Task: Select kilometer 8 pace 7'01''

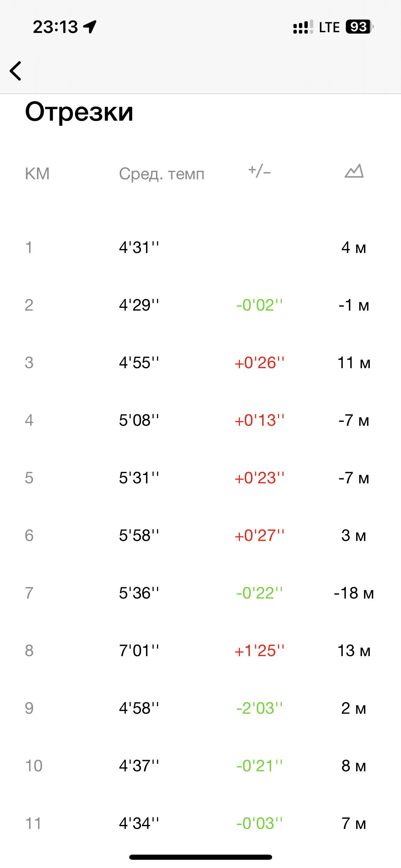Action: [x=139, y=651]
